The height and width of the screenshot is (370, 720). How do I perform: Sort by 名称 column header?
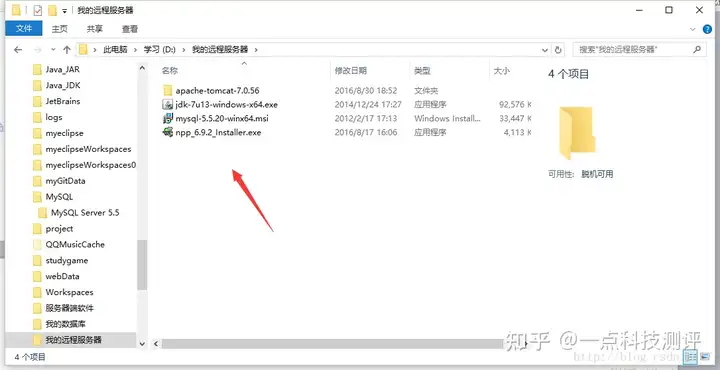[170, 71]
